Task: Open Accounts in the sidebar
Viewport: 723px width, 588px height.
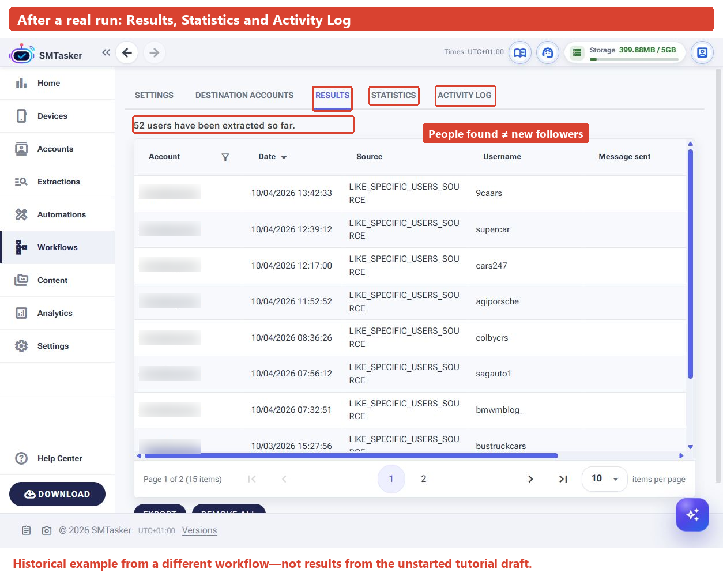Action: 57,149
